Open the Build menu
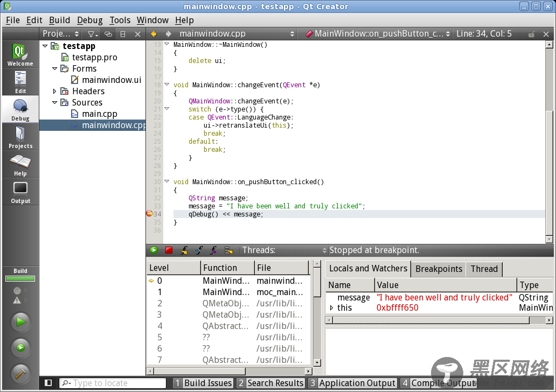This screenshot has height=392, width=556. click(x=60, y=20)
